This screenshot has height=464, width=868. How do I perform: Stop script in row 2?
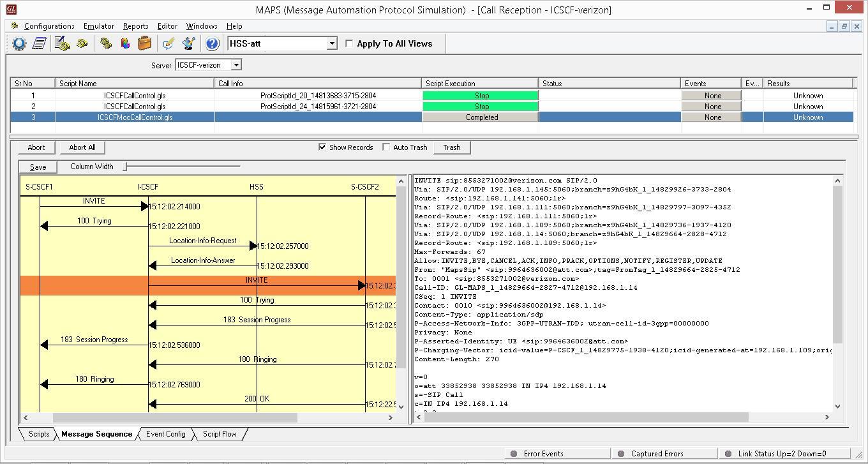tap(482, 107)
